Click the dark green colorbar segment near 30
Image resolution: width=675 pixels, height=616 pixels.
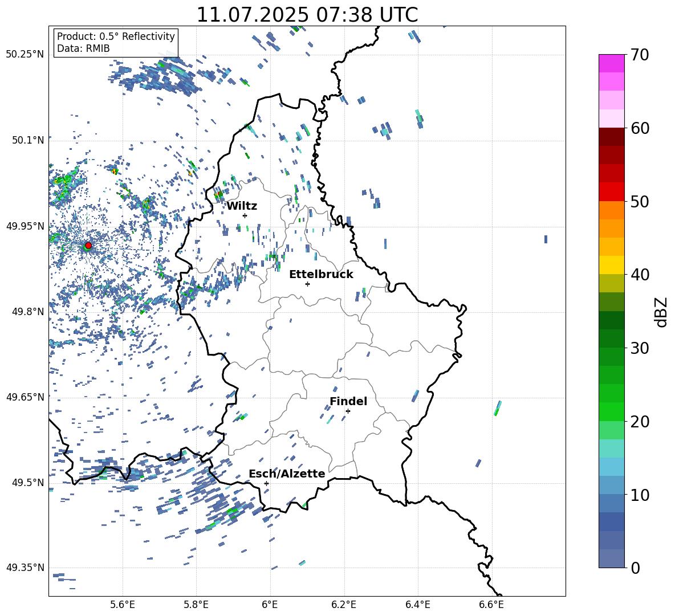tap(612, 338)
